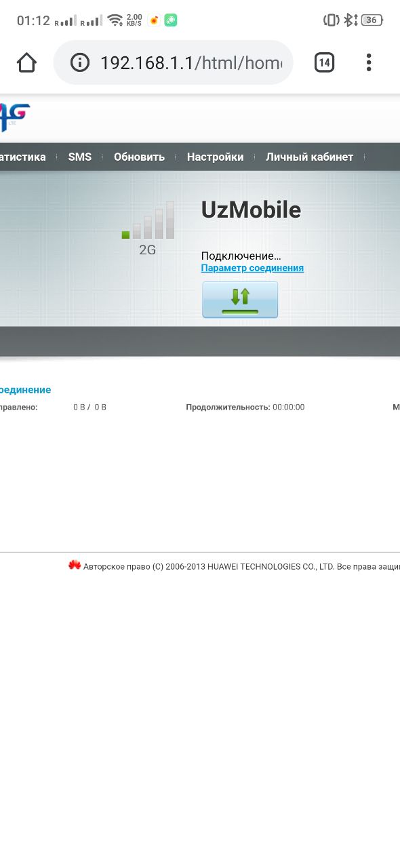The width and height of the screenshot is (400, 868).
Task: Tap the Wi-Fi status bar icon
Action: pos(115,20)
